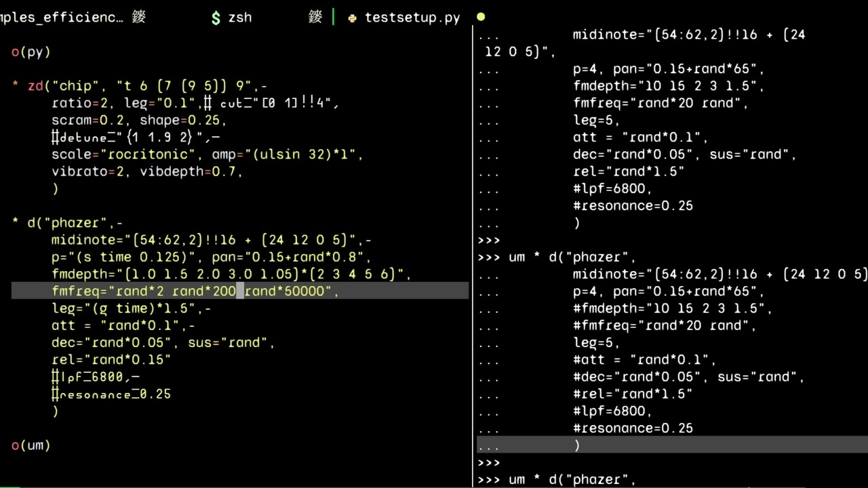Click the glyph icon right of mples_efficienc… tab
This screenshot has height=488, width=868.
(x=139, y=18)
